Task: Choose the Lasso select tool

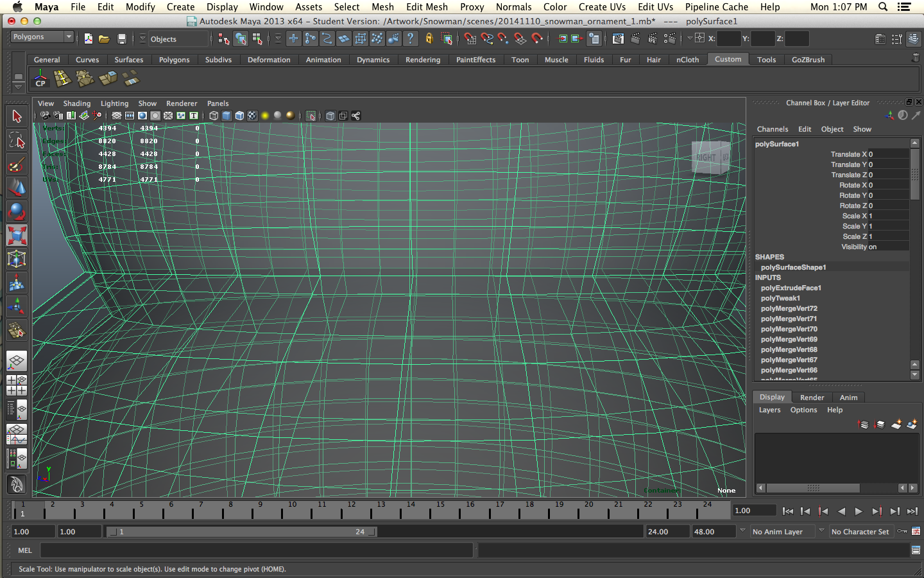Action: [x=17, y=140]
